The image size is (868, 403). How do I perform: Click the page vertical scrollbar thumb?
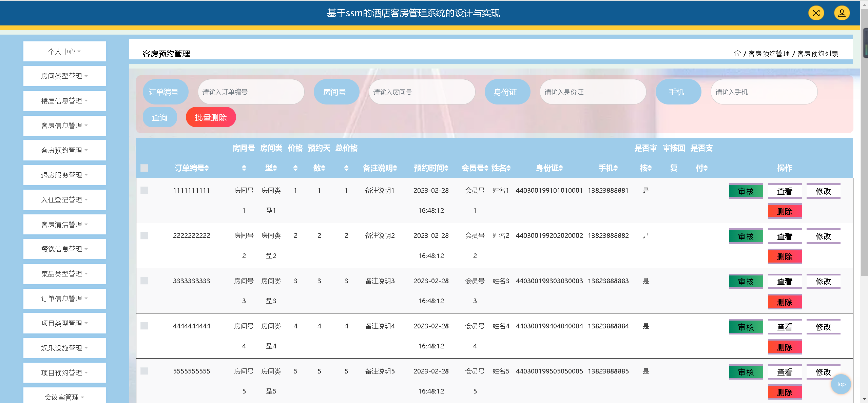[864, 153]
